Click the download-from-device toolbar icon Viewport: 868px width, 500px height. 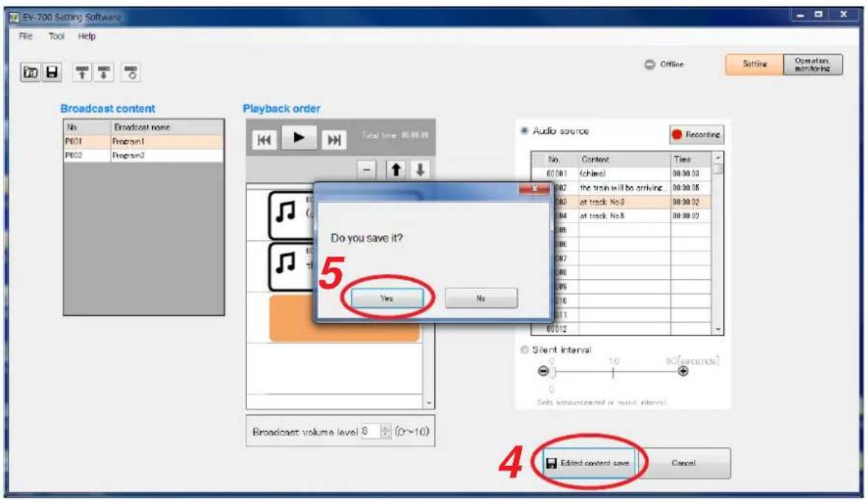coord(104,72)
